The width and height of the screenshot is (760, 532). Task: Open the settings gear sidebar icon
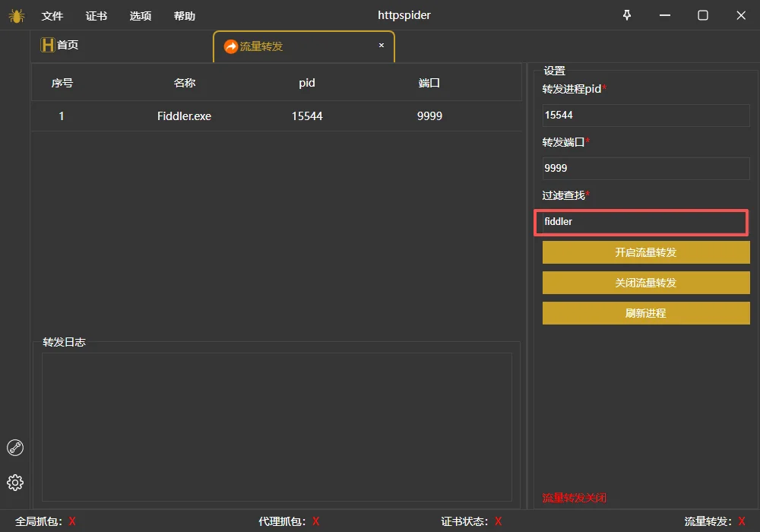point(15,483)
